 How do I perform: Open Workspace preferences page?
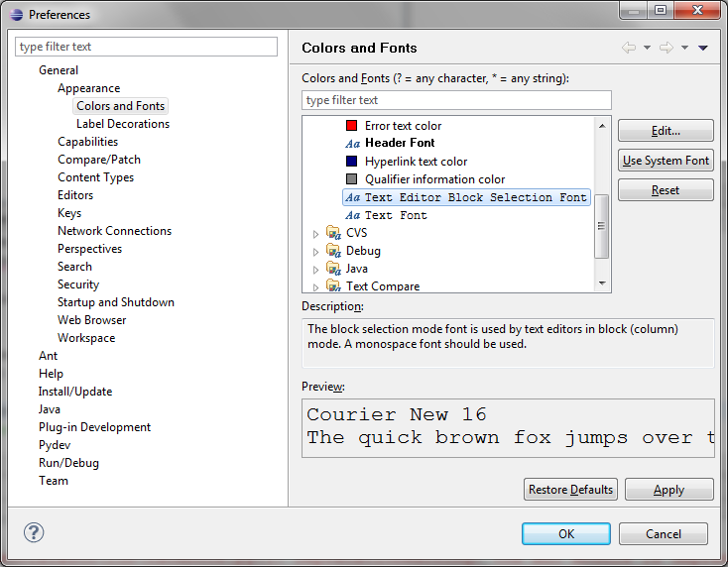86,338
